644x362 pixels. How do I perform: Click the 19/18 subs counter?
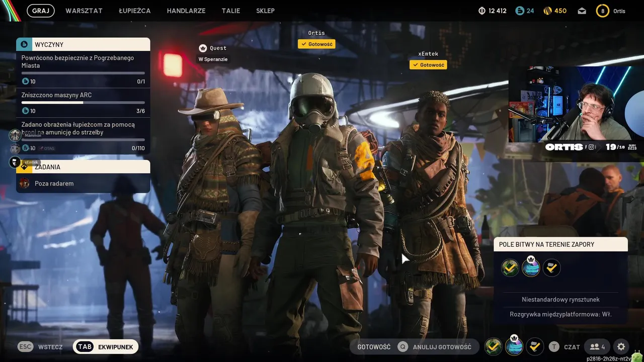point(614,147)
